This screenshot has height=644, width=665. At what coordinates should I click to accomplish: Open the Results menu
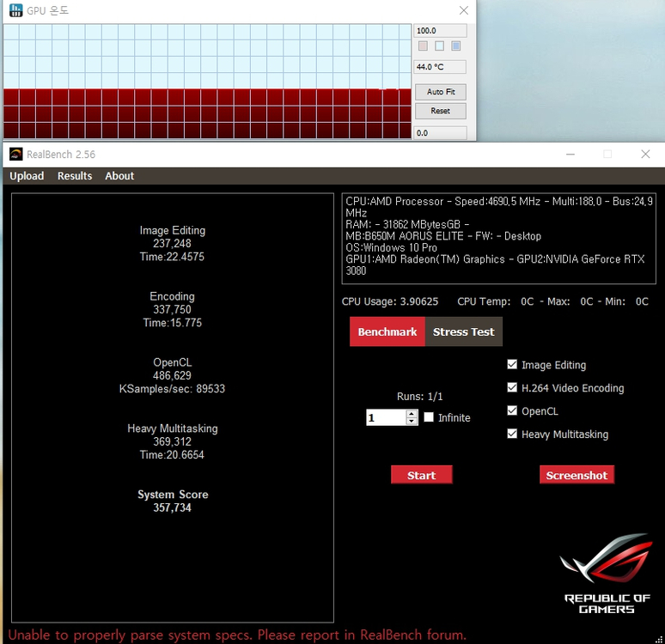coord(75,176)
